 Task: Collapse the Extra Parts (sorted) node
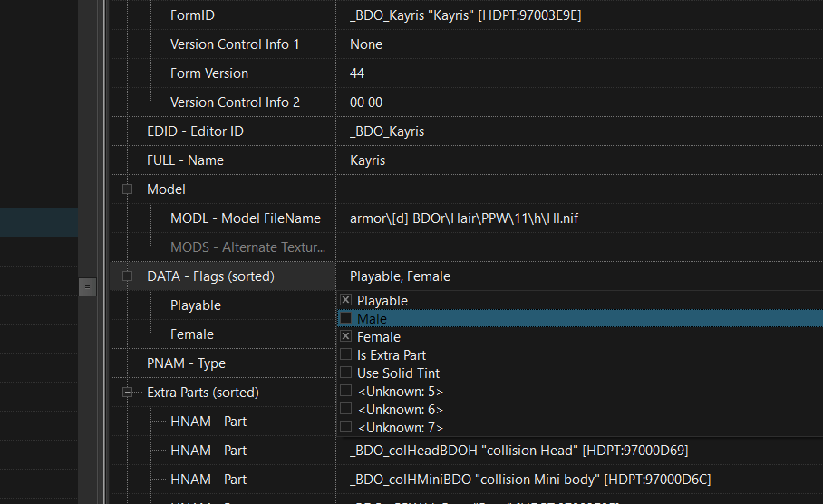click(x=127, y=393)
